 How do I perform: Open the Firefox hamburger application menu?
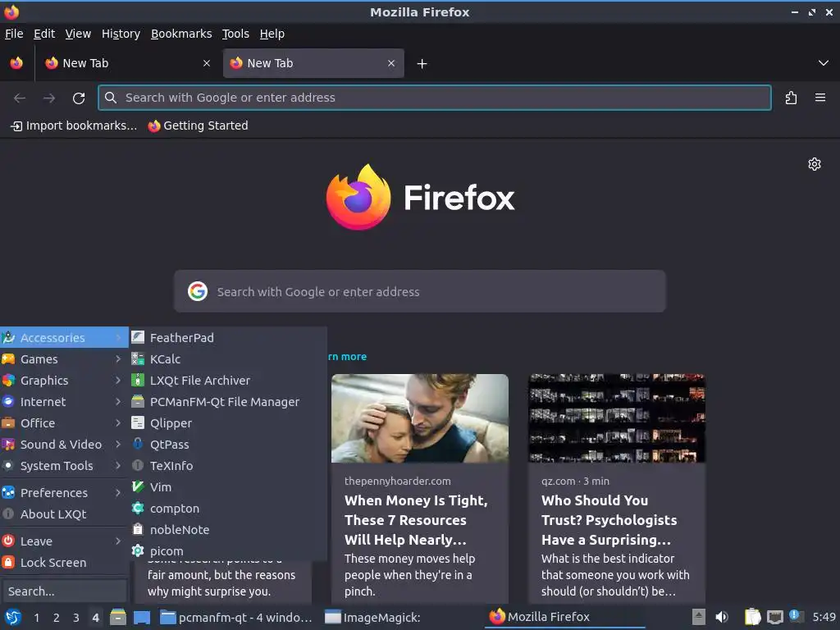[x=820, y=98]
